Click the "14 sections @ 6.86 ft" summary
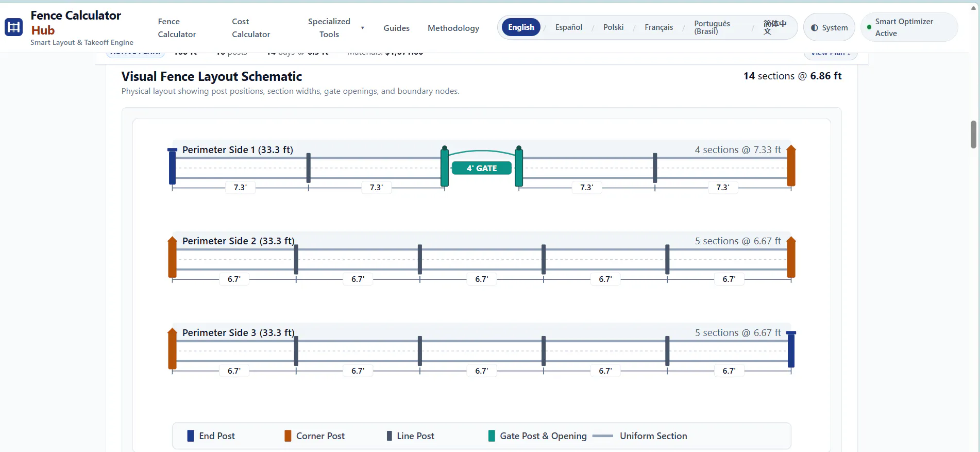Image resolution: width=980 pixels, height=452 pixels. point(792,76)
